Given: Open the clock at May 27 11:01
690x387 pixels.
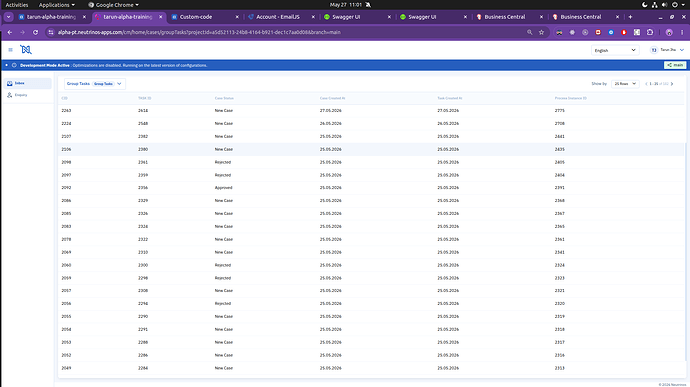Looking at the screenshot, I should tap(345, 5).
